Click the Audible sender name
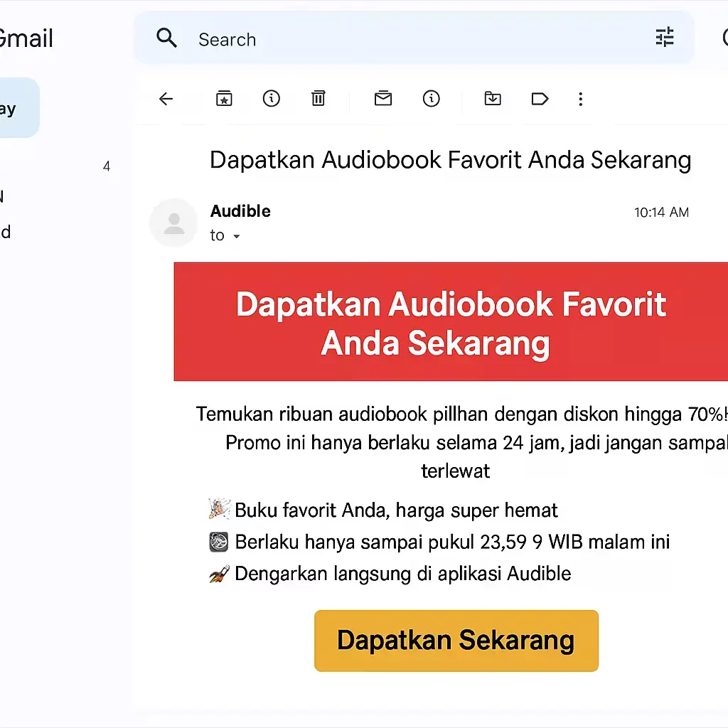The height and width of the screenshot is (728, 728). (x=240, y=211)
